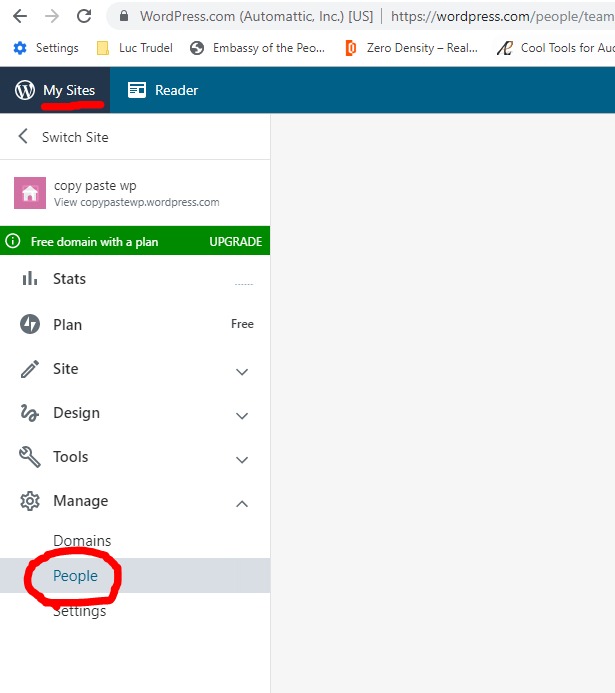Image resolution: width=615 pixels, height=693 pixels.
Task: Click the pink home site icon
Action: tap(30, 193)
